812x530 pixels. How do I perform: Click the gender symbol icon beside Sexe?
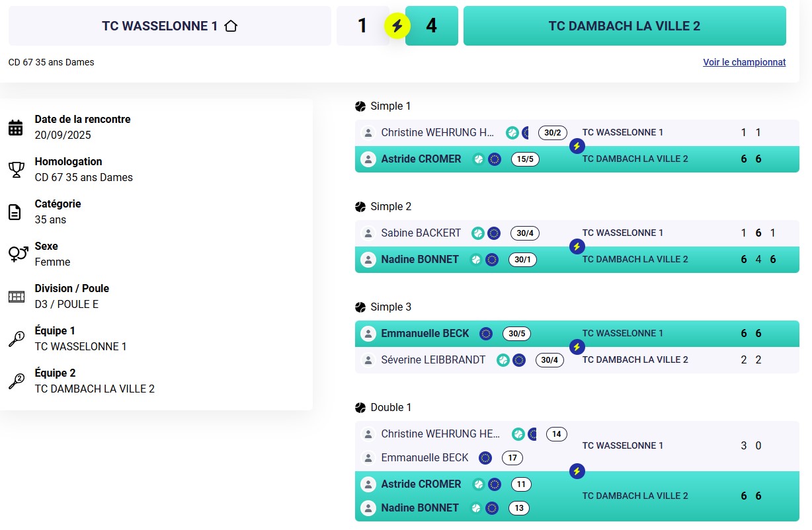(x=18, y=254)
